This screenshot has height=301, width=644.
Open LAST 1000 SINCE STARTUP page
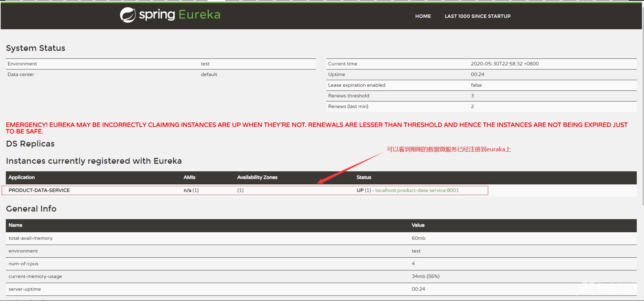pyautogui.click(x=477, y=16)
